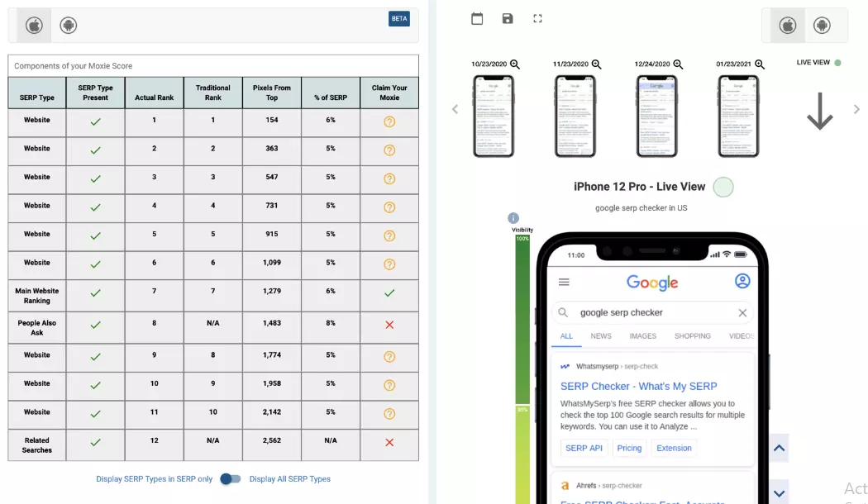Claim Moxie question icon for rank 2 Website

pyautogui.click(x=389, y=150)
